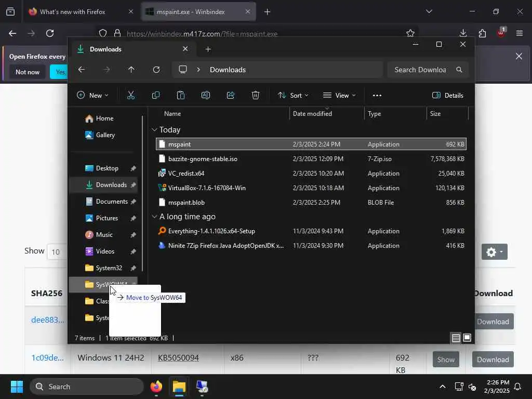This screenshot has width=532, height=399.
Task: Click File Explorer icon in the taskbar
Action: [x=179, y=387]
